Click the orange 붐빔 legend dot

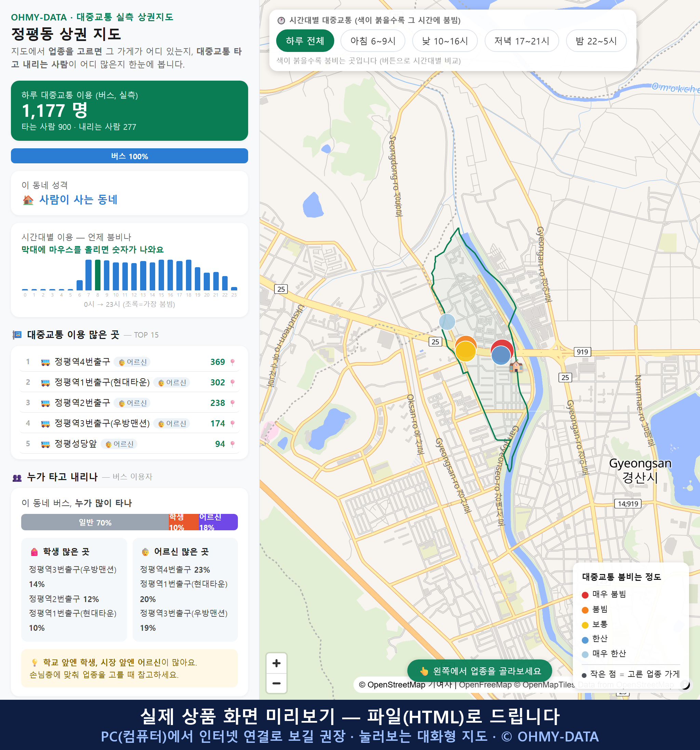[x=585, y=610]
